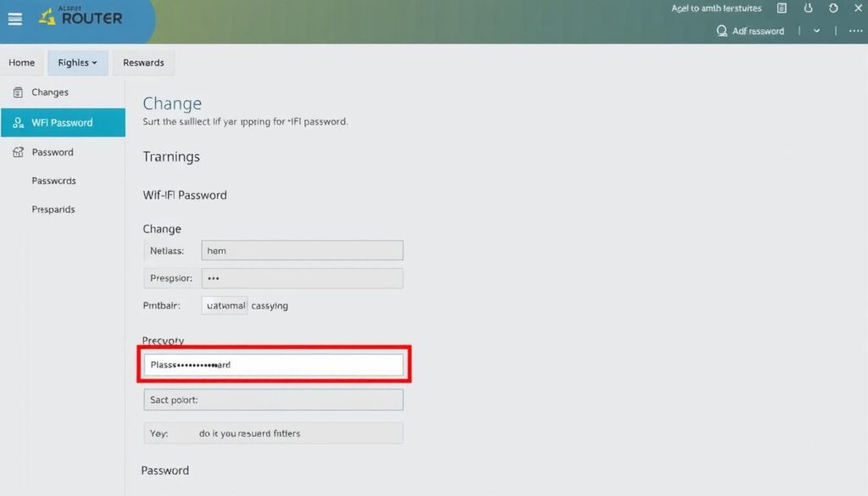Click the circular refresh icon in header
Image resolution: width=868 pixels, height=496 pixels.
coord(833,8)
